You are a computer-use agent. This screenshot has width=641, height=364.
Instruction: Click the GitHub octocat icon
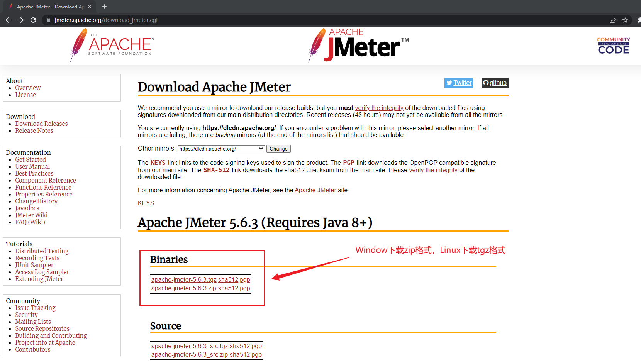point(486,83)
